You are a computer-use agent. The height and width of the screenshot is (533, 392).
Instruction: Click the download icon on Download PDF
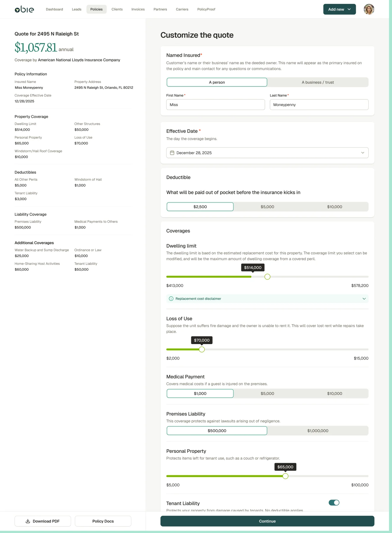(28, 521)
